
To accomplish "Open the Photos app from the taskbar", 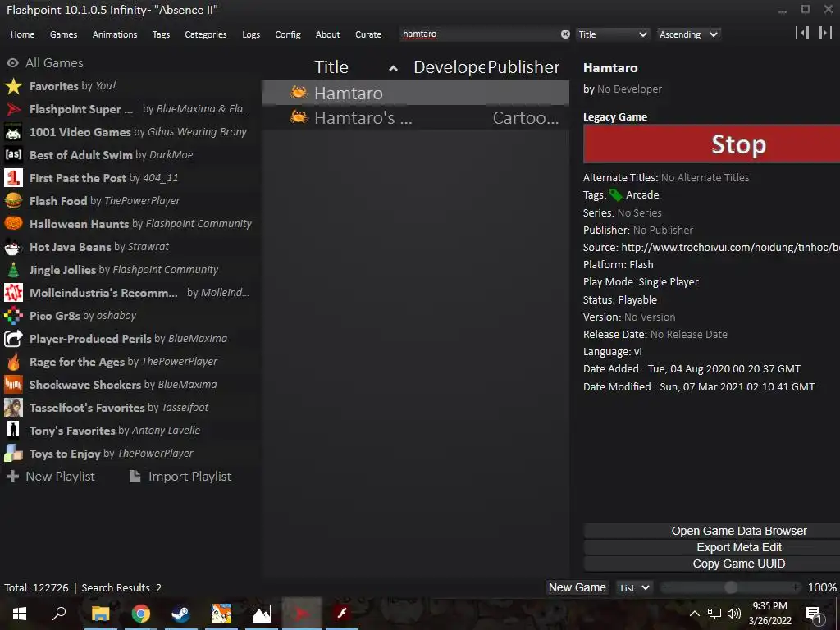I will pyautogui.click(x=261, y=614).
